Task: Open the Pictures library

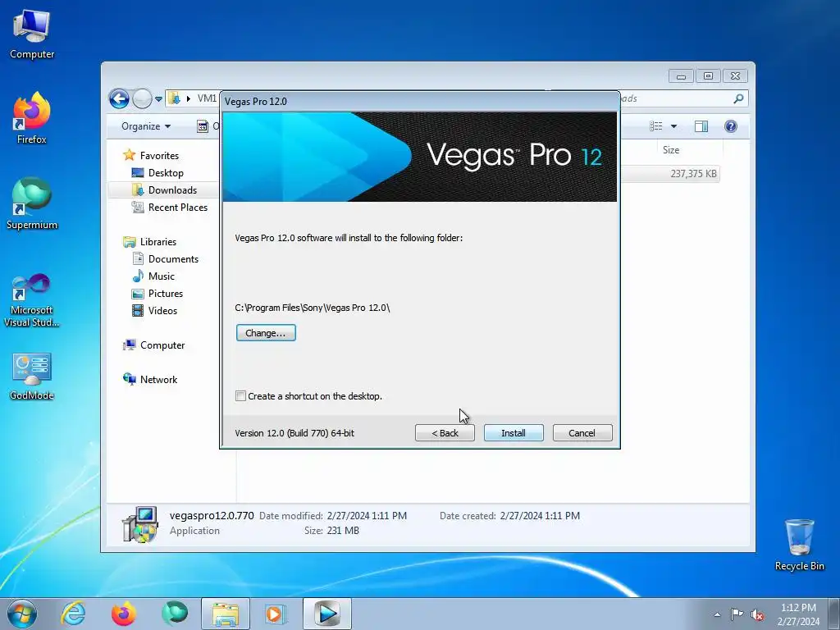Action: pyautogui.click(x=166, y=293)
